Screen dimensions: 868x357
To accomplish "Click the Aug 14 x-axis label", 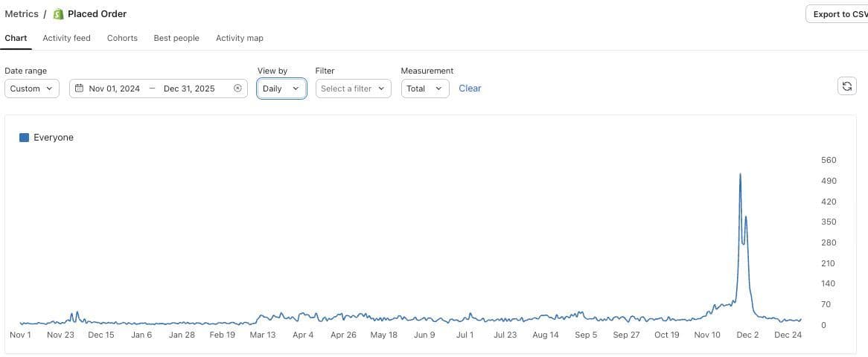I will click(546, 335).
